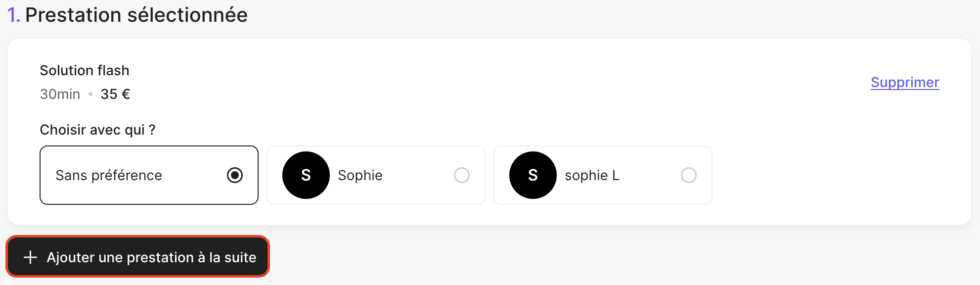Choose the sophie L radio button
Screen dimensions: 980x285
[688, 175]
